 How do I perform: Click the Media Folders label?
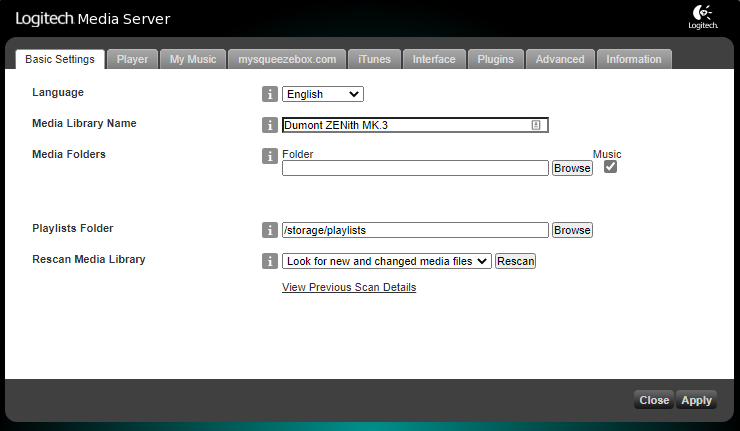coord(69,154)
